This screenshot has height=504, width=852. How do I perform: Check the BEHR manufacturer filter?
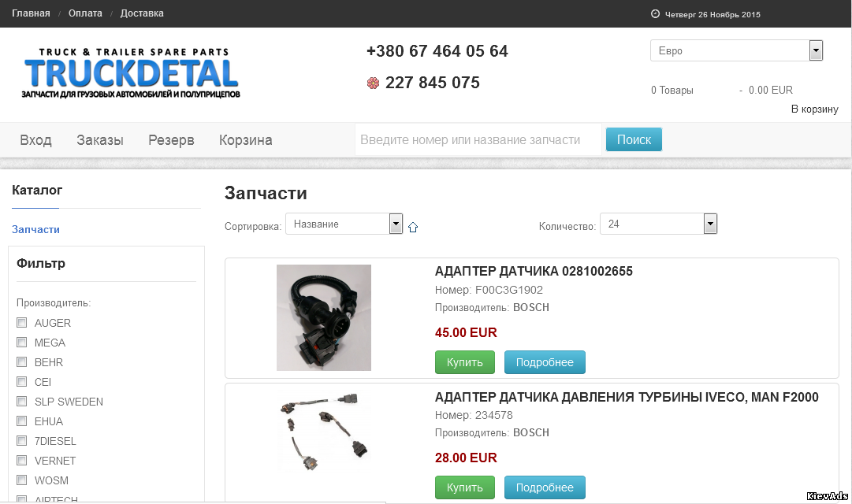tap(22, 361)
